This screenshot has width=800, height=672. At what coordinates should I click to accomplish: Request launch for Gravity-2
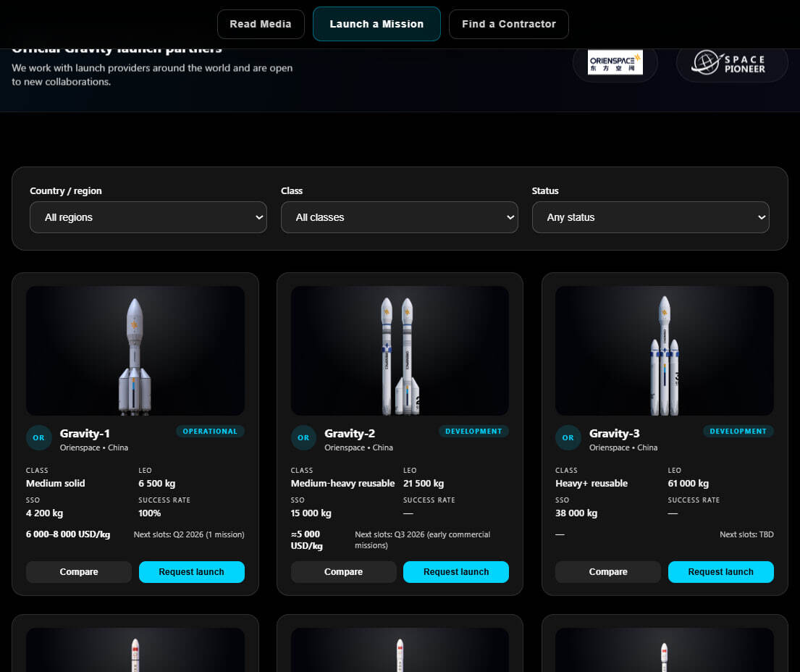pos(455,571)
